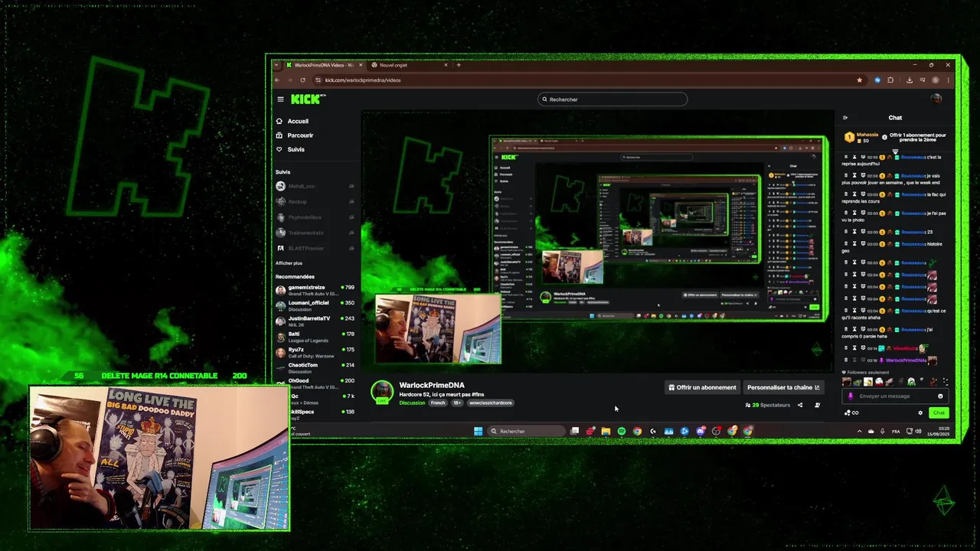
Task: Open recommended channel gamemixtreize
Action: 315,290
